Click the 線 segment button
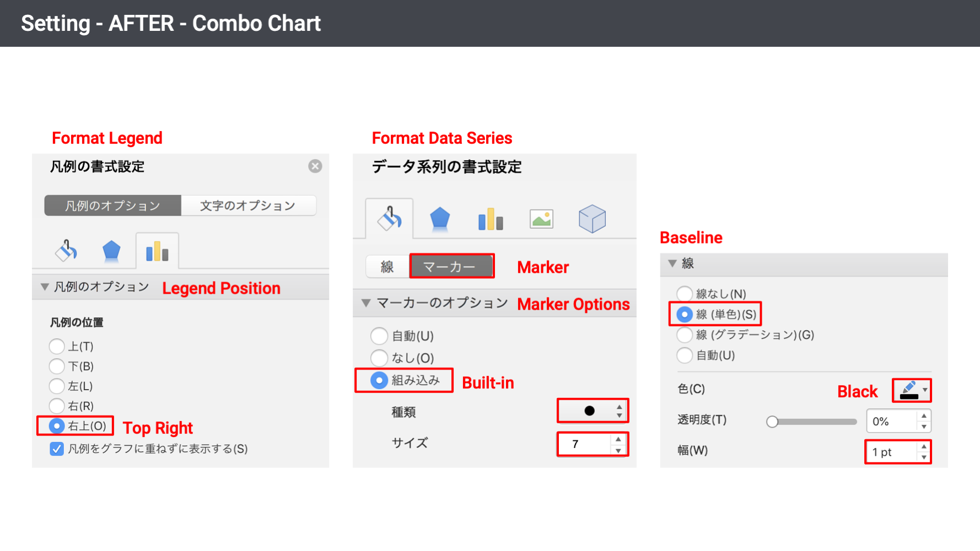 point(387,267)
